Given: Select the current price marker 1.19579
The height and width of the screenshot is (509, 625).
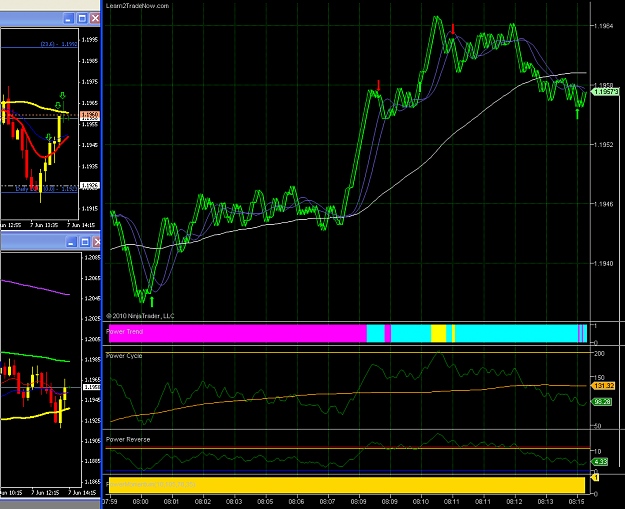Looking at the screenshot, I should [x=606, y=92].
